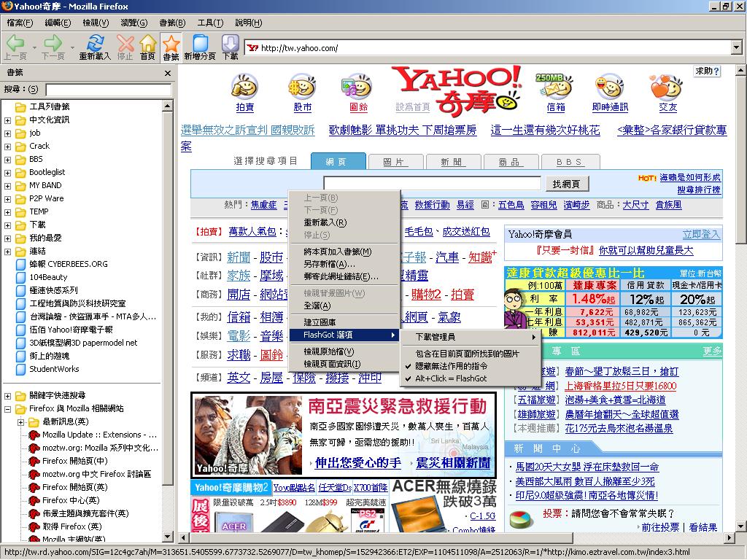This screenshot has width=747, height=560.
Task: Close the bookmarks sidebar panel
Action: coord(168,73)
